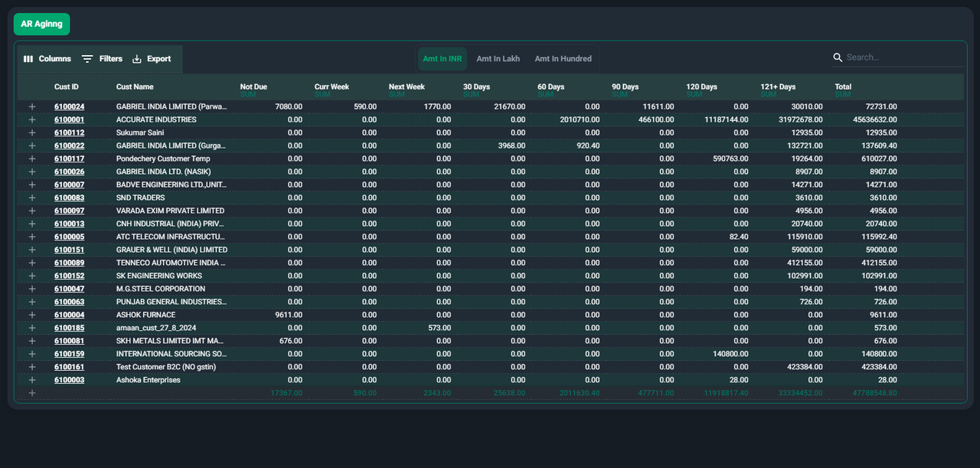
Task: Select 121+ Days value 423384.00
Action: [805, 367]
